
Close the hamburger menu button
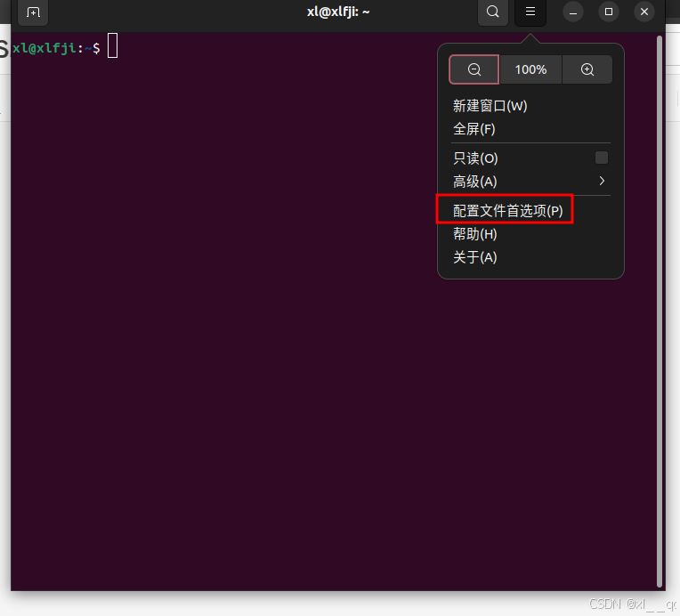click(530, 12)
